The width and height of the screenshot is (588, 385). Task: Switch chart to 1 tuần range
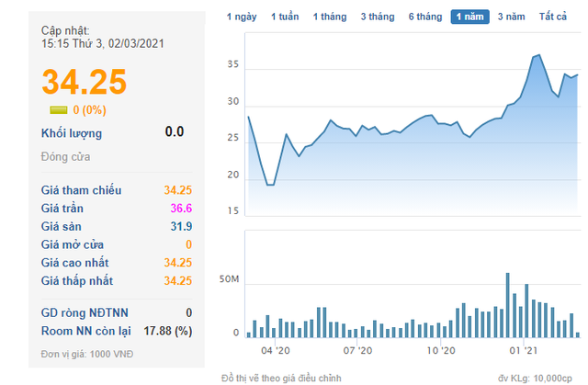coord(285,17)
